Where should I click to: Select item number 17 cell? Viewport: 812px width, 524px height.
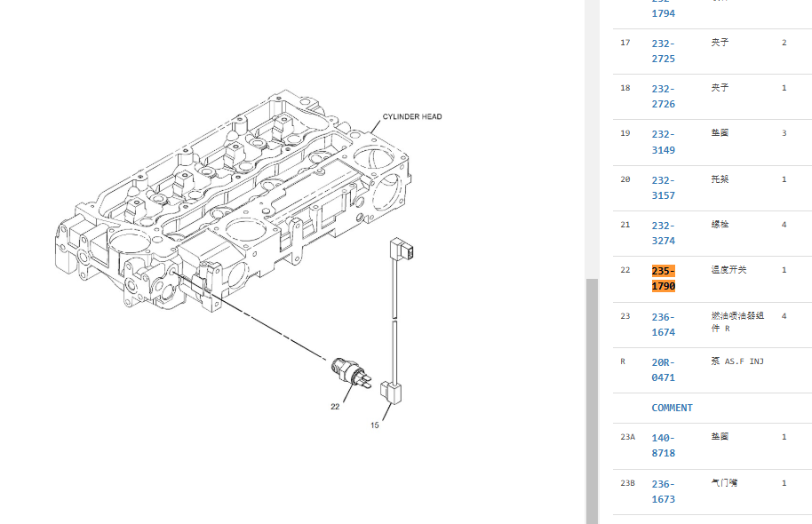[625, 43]
